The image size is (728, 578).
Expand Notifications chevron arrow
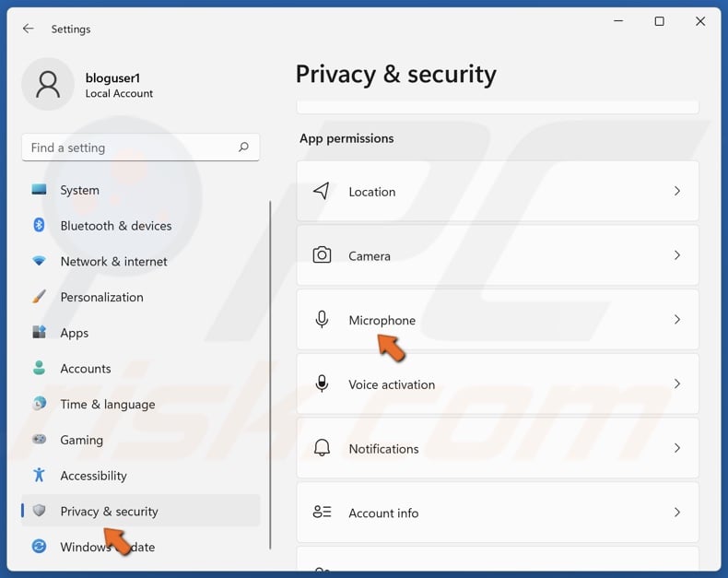(677, 448)
